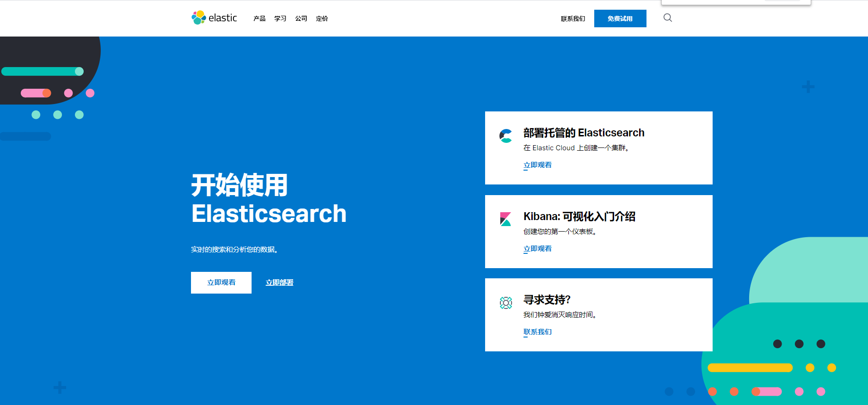Image resolution: width=868 pixels, height=405 pixels.
Task: Click the text 创建您的第一个仪表板。
Action: coord(560,232)
